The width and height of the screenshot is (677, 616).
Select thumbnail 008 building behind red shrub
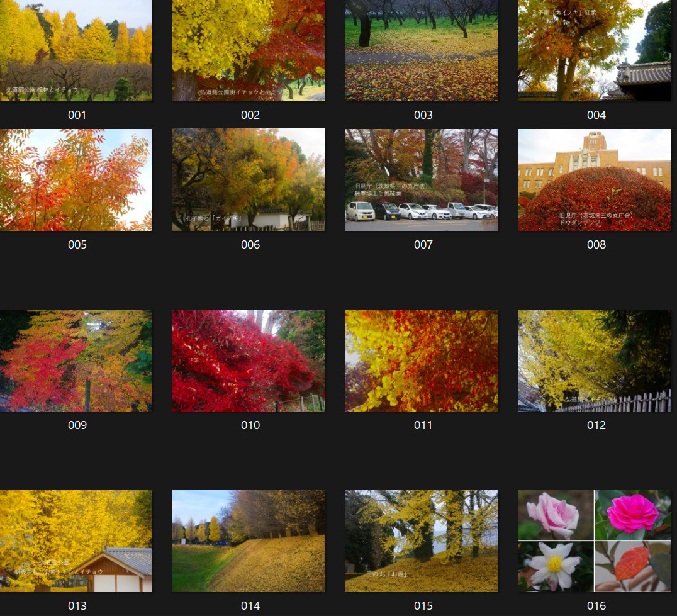click(595, 180)
